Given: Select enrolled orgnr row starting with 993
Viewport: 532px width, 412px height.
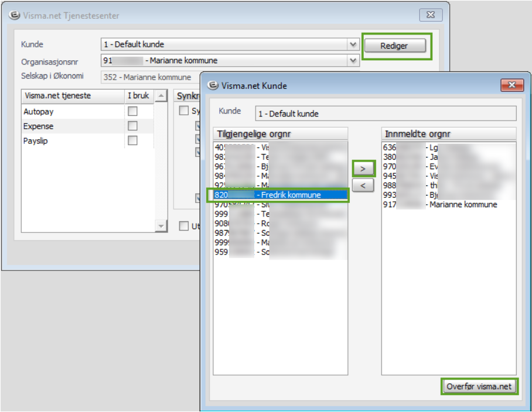Looking at the screenshot, I should tap(449, 195).
